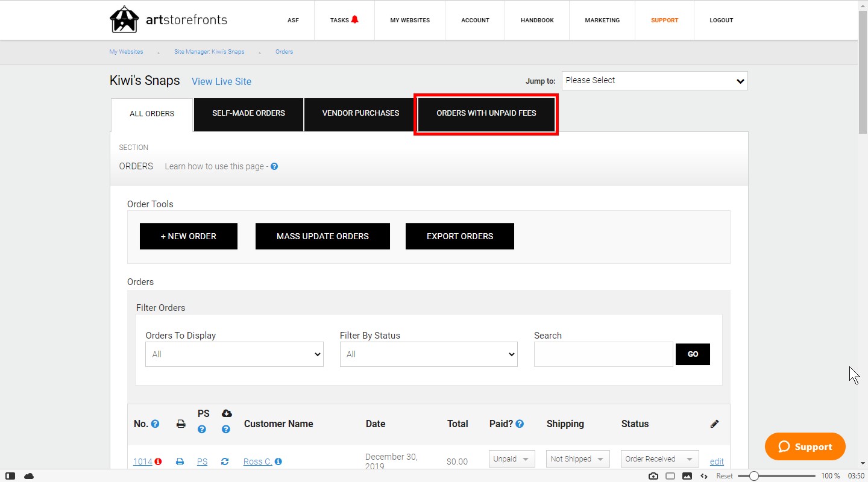Open the Handbook menu item
Screen dimensions: 868x482
pyautogui.click(x=537, y=20)
